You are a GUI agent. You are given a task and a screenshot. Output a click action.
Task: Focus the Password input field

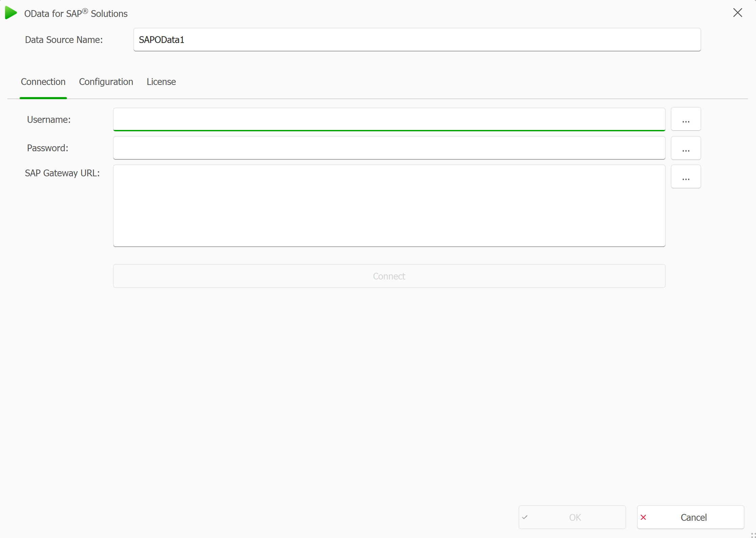(x=389, y=148)
